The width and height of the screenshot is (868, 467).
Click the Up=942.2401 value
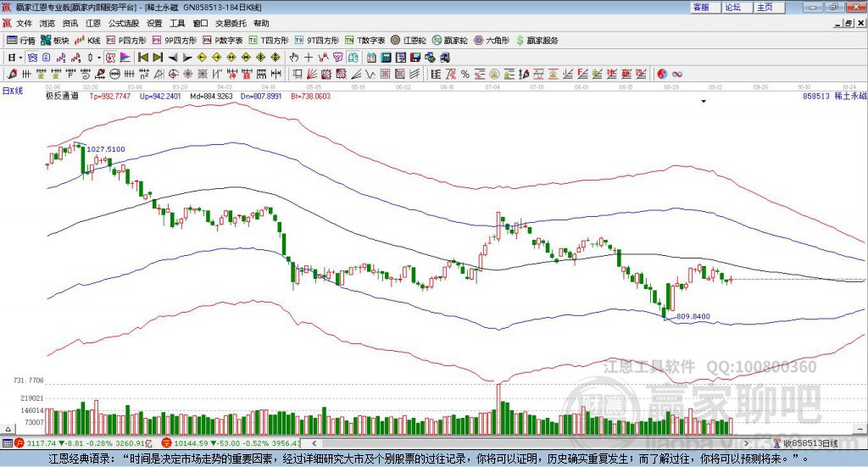tap(160, 97)
